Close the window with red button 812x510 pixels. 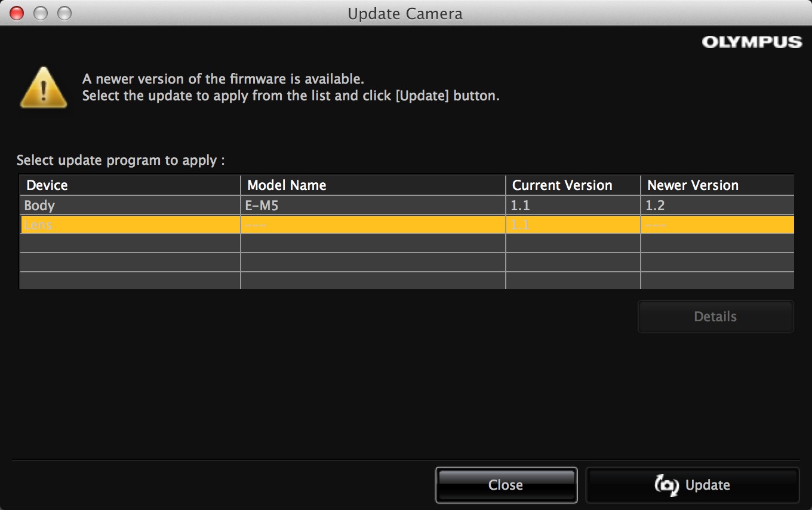pyautogui.click(x=17, y=13)
